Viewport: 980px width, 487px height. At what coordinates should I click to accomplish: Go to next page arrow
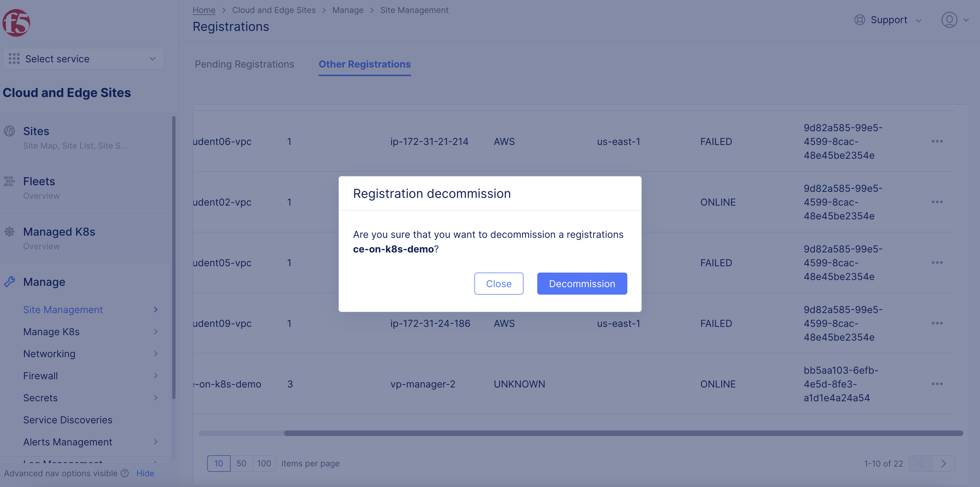click(x=943, y=463)
